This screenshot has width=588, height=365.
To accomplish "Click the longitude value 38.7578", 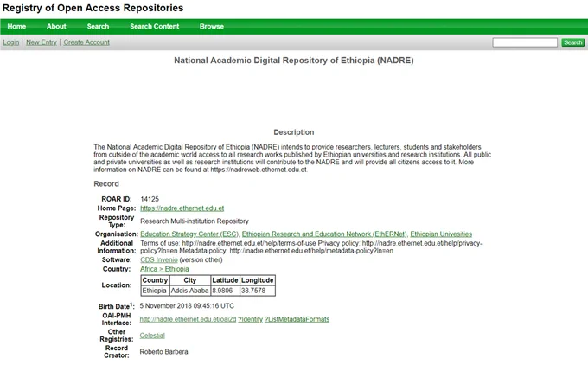I will [x=258, y=291].
